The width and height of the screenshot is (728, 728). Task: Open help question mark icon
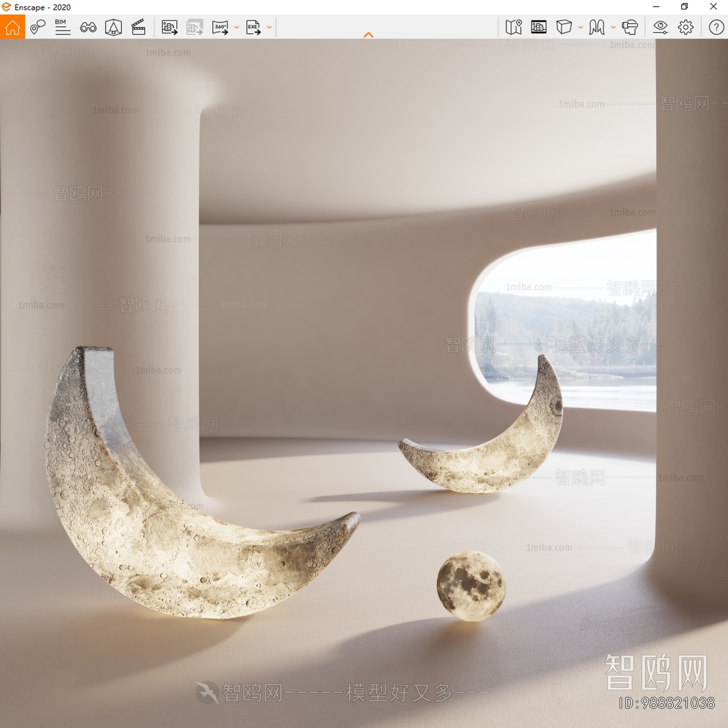[716, 27]
